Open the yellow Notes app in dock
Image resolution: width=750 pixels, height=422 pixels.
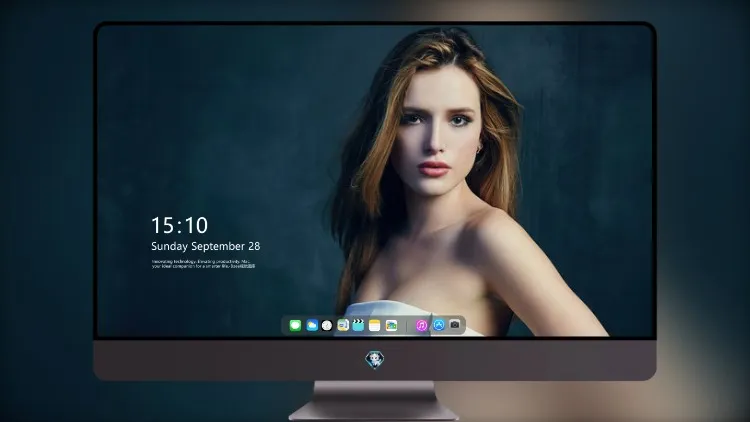[x=375, y=325]
